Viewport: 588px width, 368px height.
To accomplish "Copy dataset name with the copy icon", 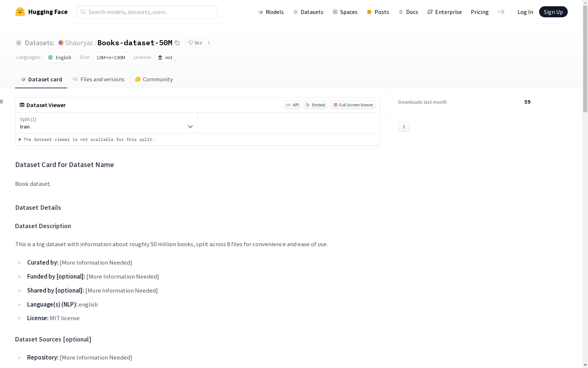I will (177, 43).
